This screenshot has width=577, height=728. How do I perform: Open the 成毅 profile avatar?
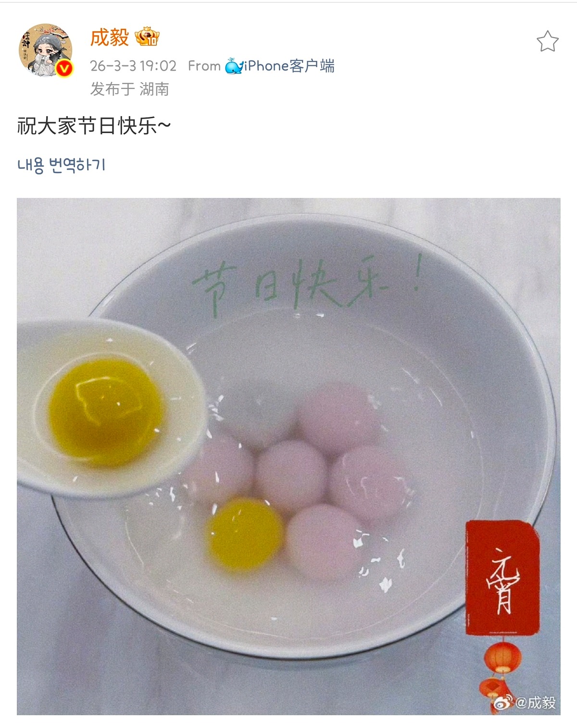coord(46,50)
